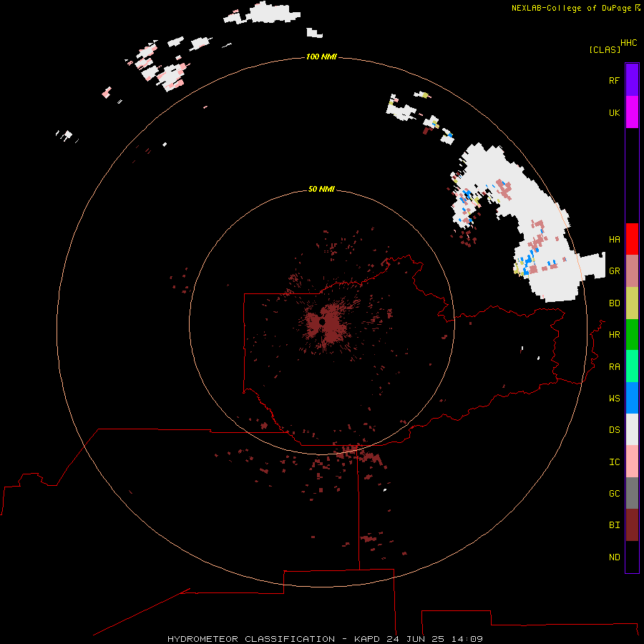The image size is (644, 644).
Task: Click the [CLAS] units label
Action: tap(605, 49)
